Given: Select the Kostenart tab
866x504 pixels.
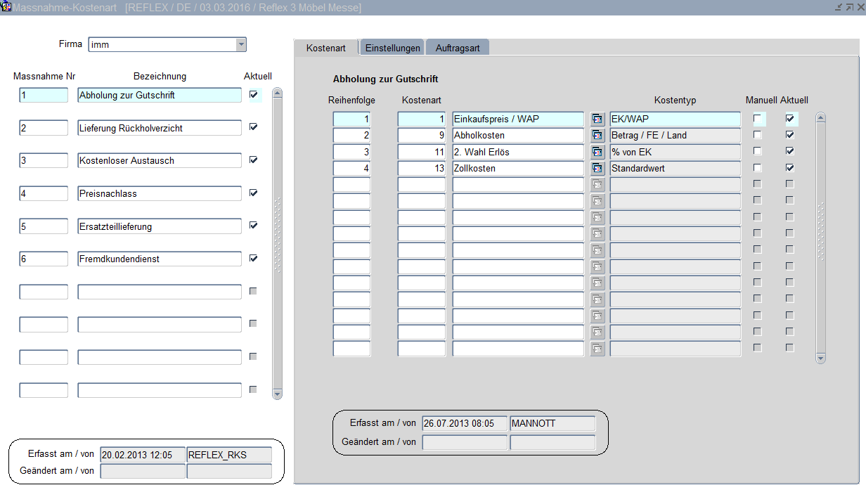Looking at the screenshot, I should [326, 48].
